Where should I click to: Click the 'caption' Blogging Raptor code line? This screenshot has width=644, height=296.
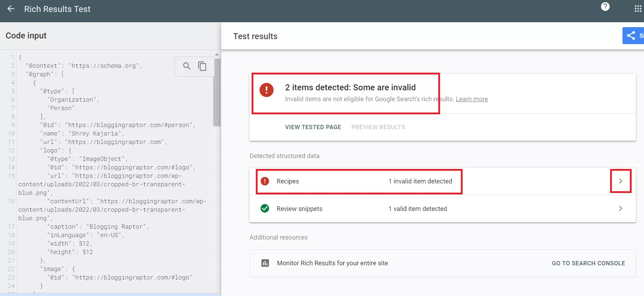(98, 226)
